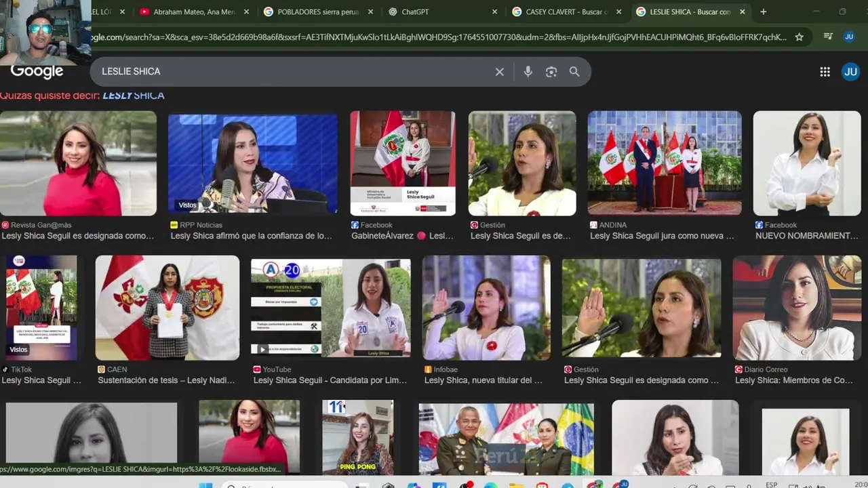Open ANDINA swearing-in ceremony image
Viewport: 868px width, 488px height.
click(665, 163)
